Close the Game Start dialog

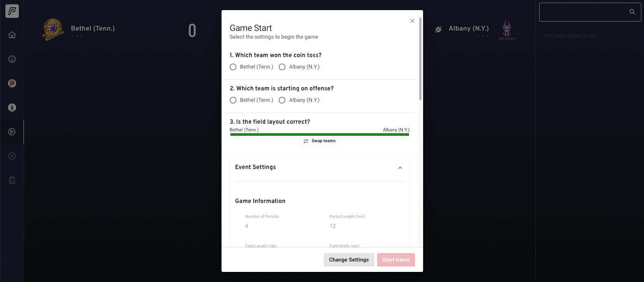click(412, 21)
